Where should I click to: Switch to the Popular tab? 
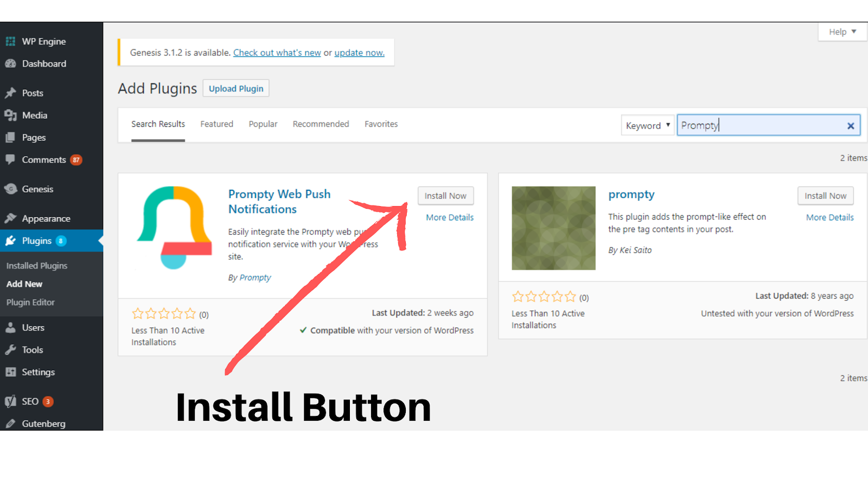pyautogui.click(x=263, y=124)
